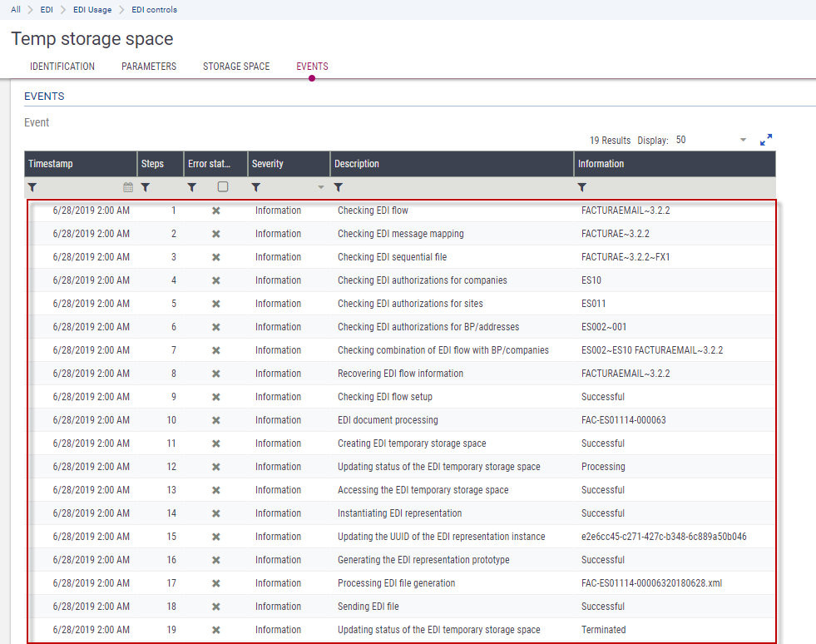Open the Timestamp calendar date picker
Image resolution: width=816 pixels, height=644 pixels.
(128, 187)
